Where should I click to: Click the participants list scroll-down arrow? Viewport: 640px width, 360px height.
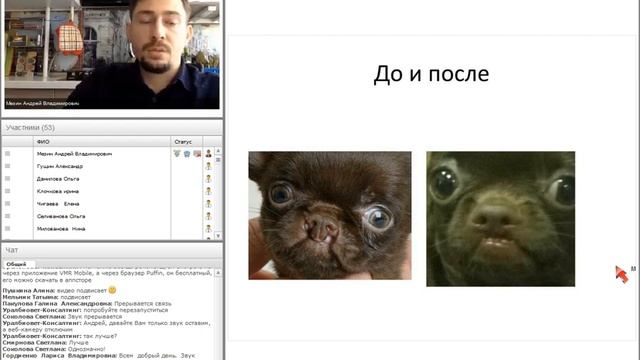(218, 236)
